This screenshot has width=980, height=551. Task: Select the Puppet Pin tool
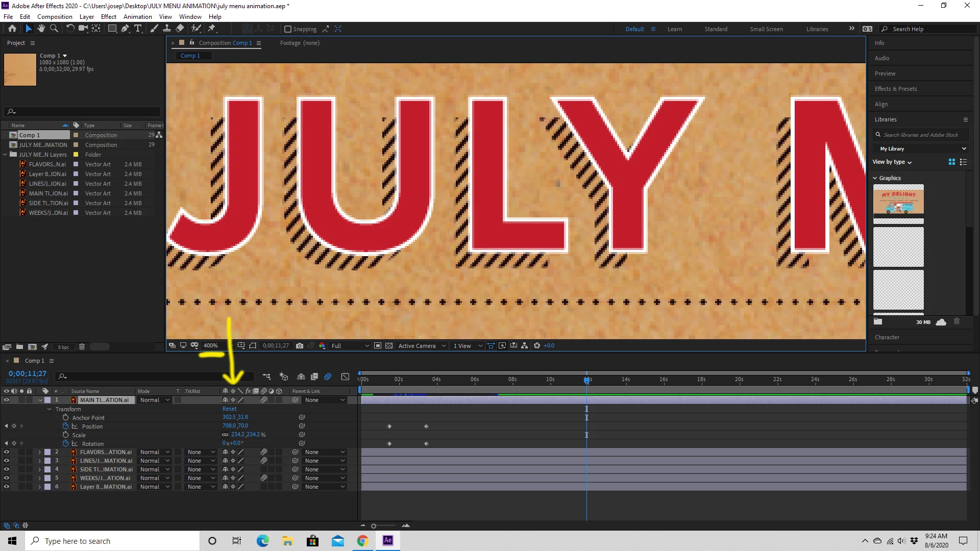[212, 29]
